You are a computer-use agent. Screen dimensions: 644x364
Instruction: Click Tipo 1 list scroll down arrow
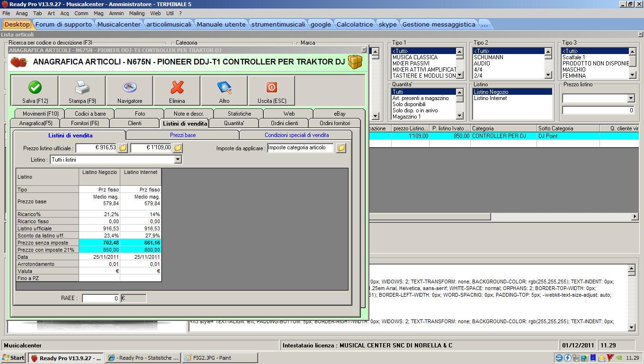(459, 75)
